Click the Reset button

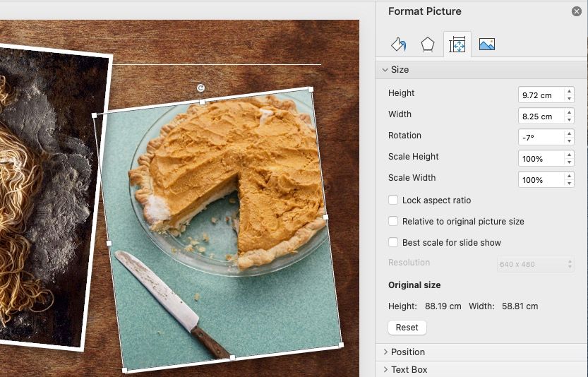tap(407, 328)
